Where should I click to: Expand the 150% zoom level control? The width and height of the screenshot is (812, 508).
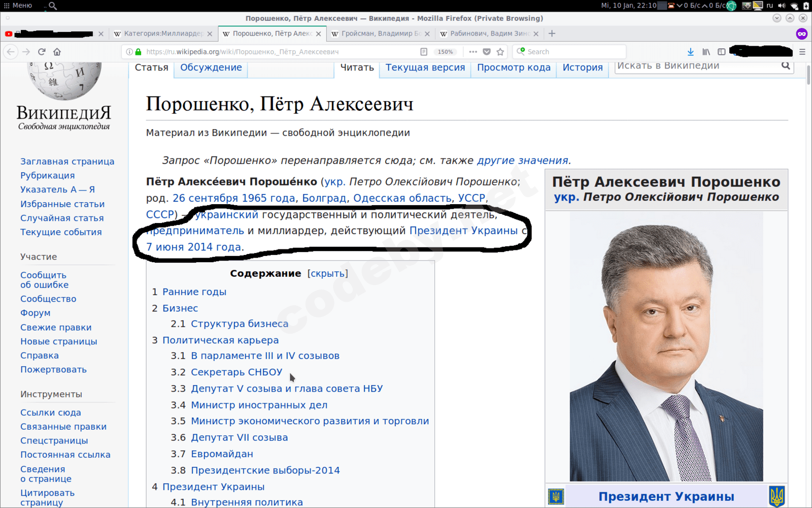(x=445, y=51)
